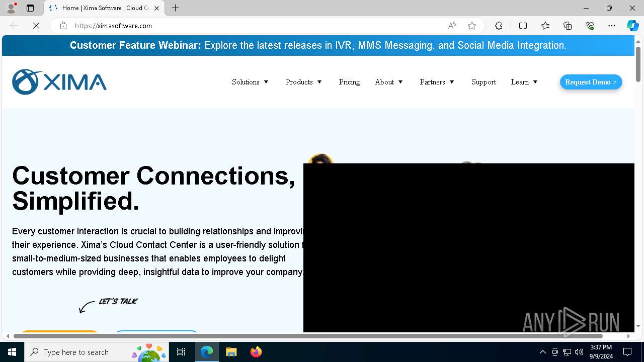Click the scrollbar's down arrow
The height and width of the screenshot is (362, 644).
(638, 326)
